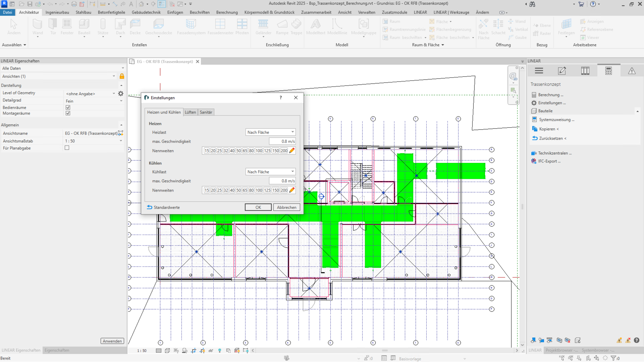Image resolution: width=644 pixels, height=362 pixels.
Task: Open the warning triangle tab in LINEAR panel
Action: point(632,71)
